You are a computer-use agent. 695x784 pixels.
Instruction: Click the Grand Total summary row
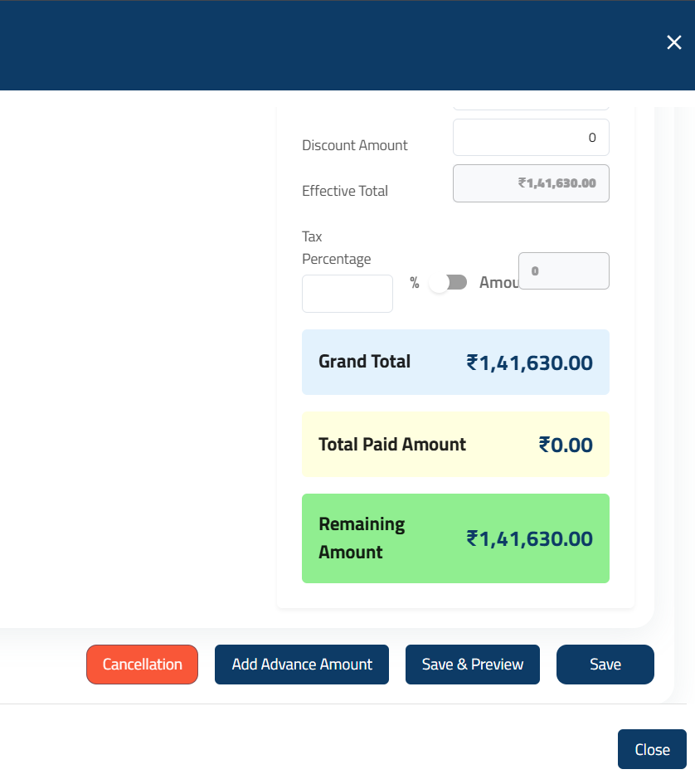(455, 362)
